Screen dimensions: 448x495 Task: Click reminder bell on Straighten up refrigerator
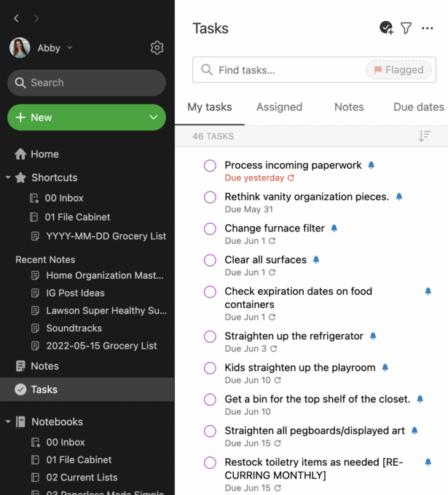(373, 336)
